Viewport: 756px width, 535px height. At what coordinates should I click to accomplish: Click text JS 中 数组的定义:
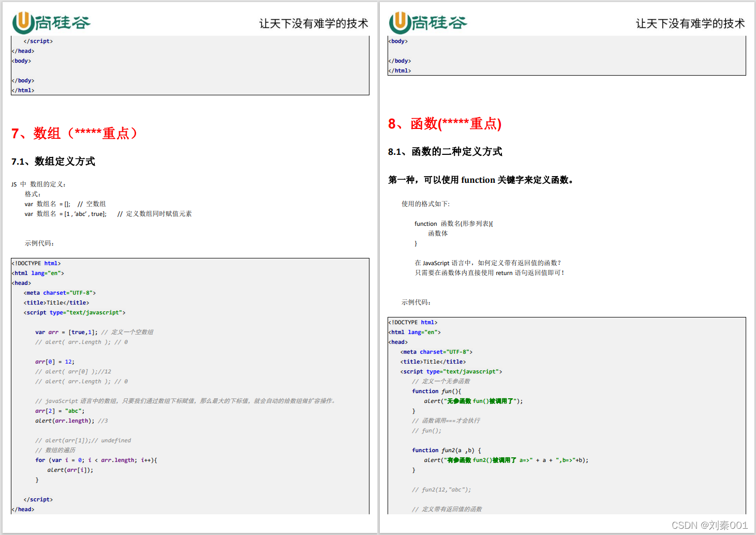(39, 184)
